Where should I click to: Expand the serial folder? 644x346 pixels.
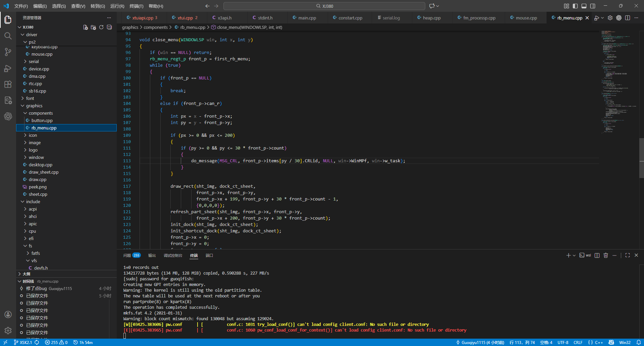click(34, 62)
